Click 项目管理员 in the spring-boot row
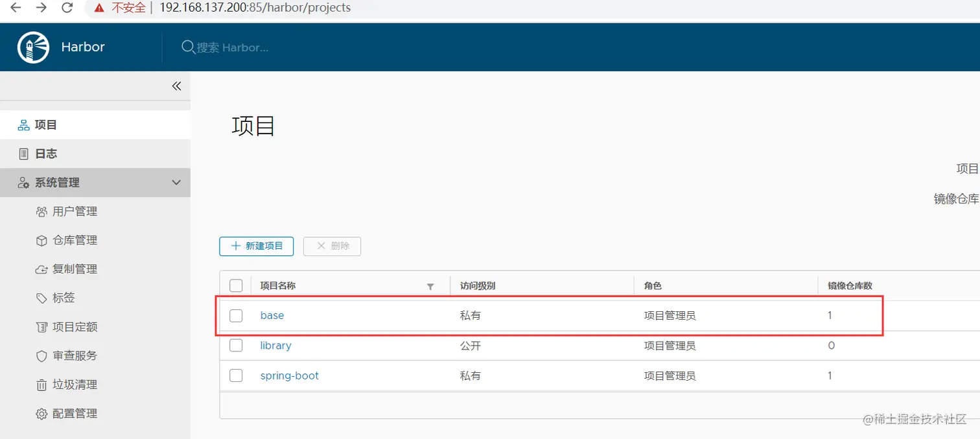This screenshot has width=980, height=439. [670, 376]
